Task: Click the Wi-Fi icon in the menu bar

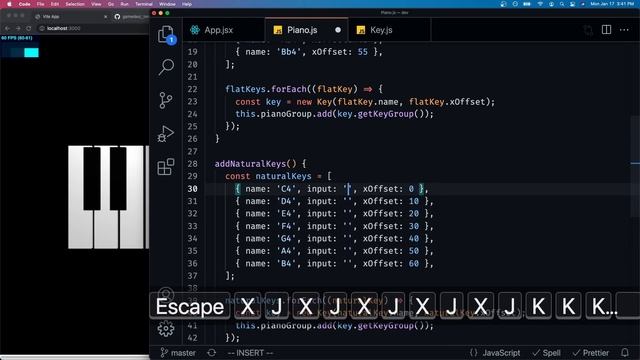Action: [x=540, y=4]
